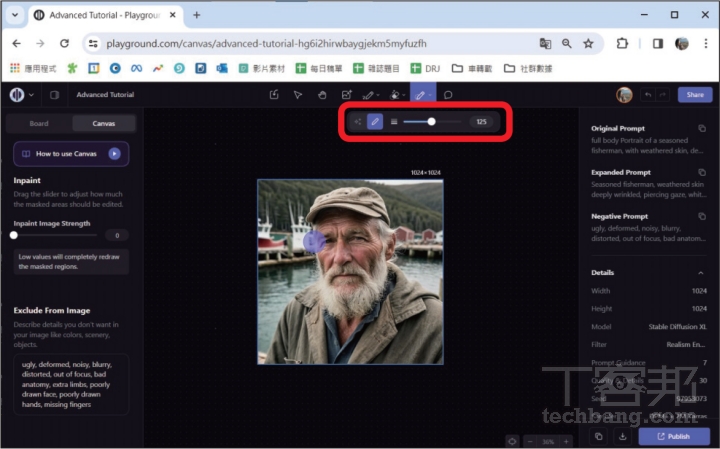This screenshot has height=449, width=720.
Task: Zoom out the canvas with minus
Action: 530,441
